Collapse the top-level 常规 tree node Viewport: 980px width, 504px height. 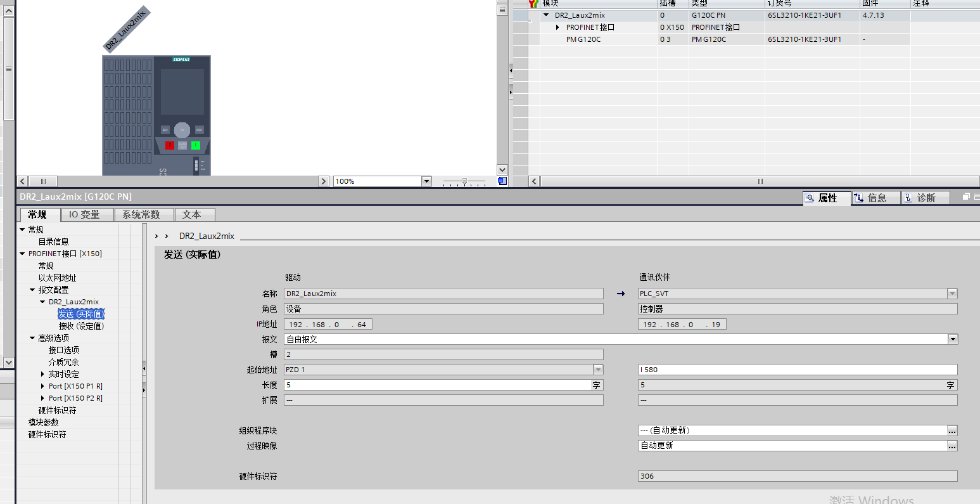[x=22, y=229]
